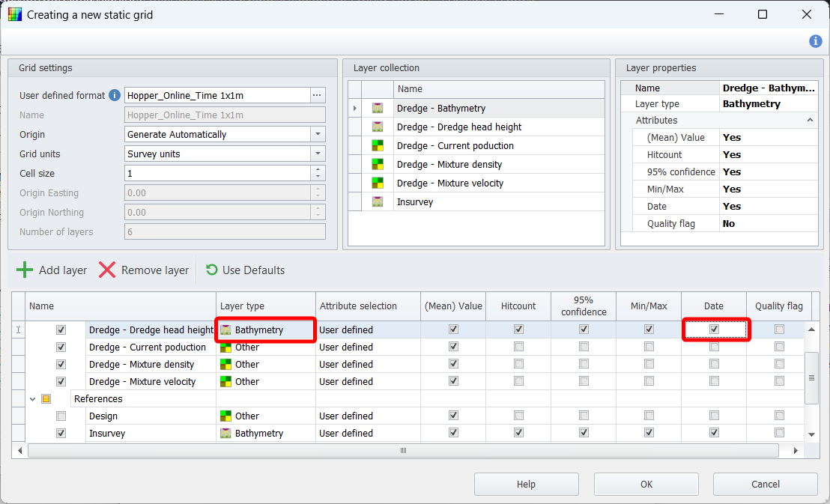The image size is (830, 504).
Task: Collapse the Attributes section in Layer properties
Action: pyautogui.click(x=810, y=121)
